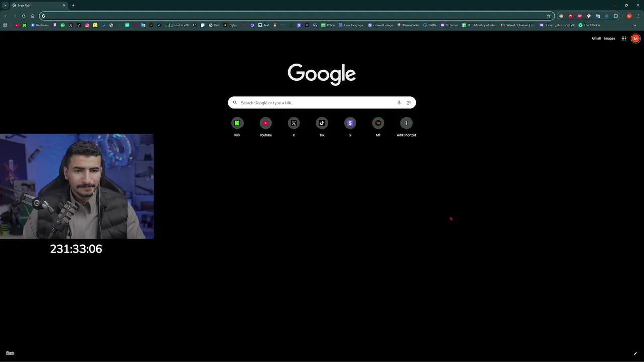
Task: Open the Tik shortcut tile
Action: (x=322, y=127)
